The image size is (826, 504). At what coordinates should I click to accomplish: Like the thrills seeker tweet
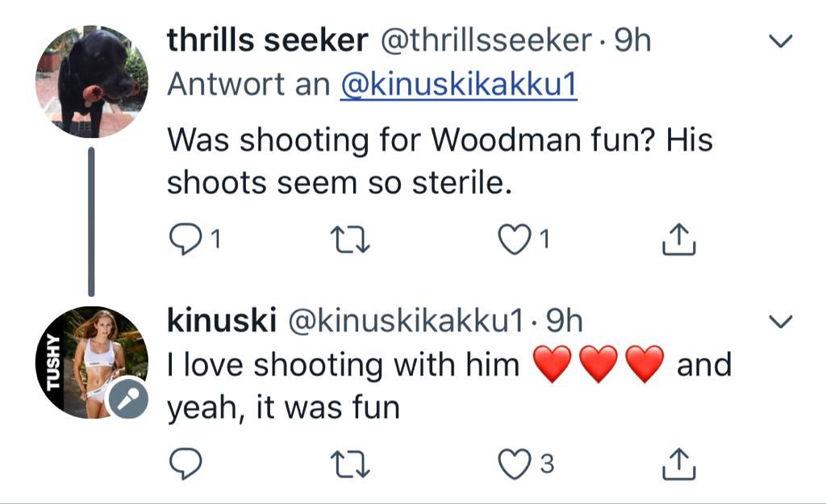(x=515, y=239)
